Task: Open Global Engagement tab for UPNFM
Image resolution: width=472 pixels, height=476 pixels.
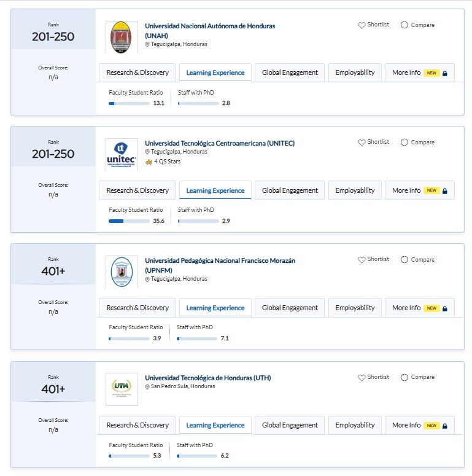Action: click(x=290, y=308)
